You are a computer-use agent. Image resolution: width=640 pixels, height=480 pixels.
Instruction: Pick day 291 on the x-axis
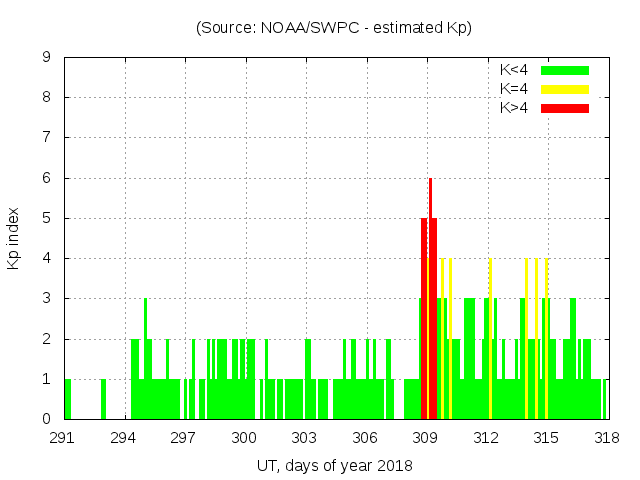pos(64,438)
